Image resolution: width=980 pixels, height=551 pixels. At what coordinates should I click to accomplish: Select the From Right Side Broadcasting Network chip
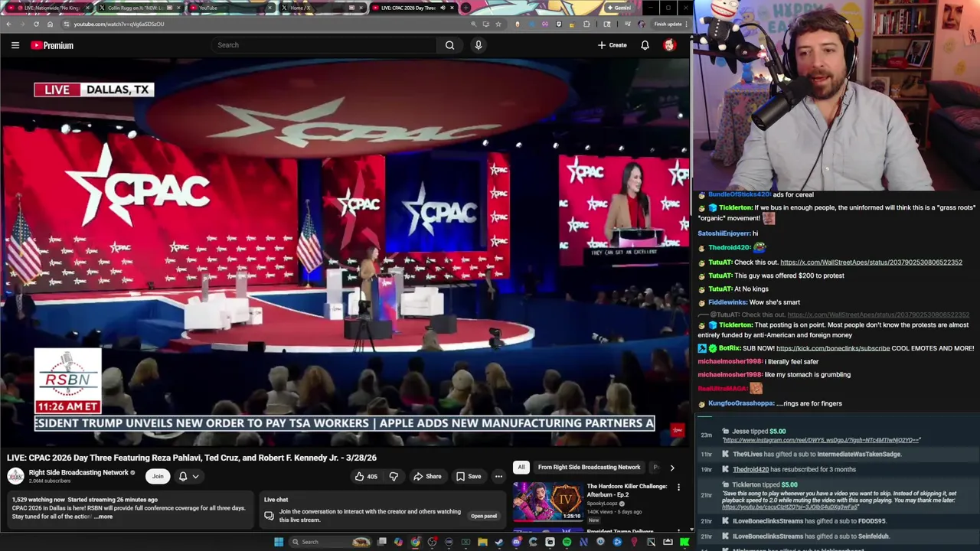pos(589,467)
